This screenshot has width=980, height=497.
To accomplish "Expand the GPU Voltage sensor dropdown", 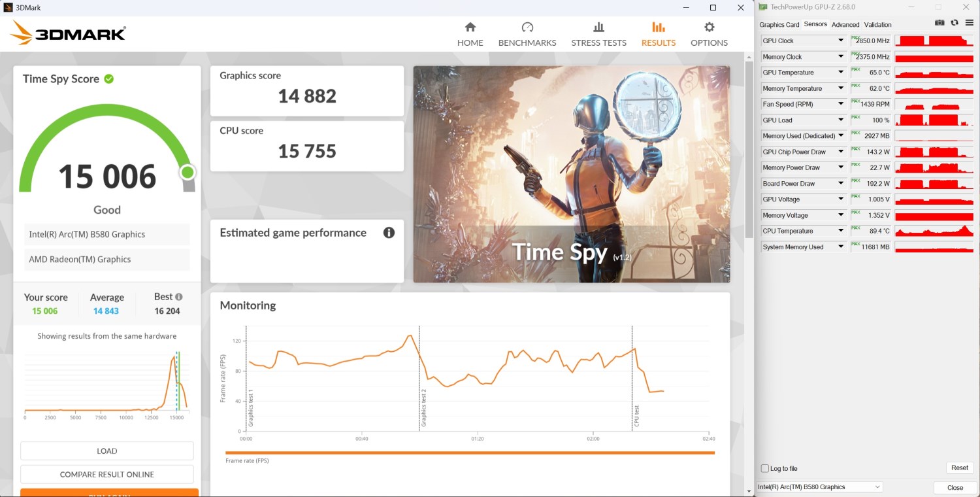I will pyautogui.click(x=841, y=199).
